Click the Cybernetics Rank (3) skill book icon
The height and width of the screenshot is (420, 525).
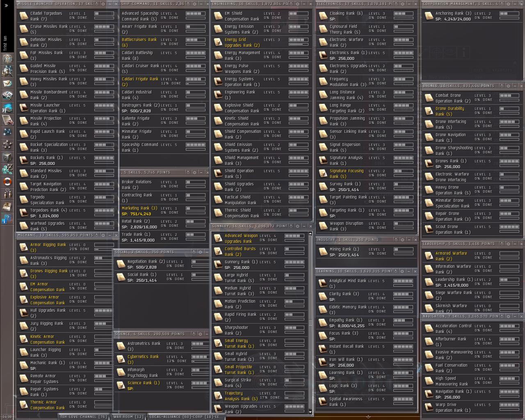(121, 359)
